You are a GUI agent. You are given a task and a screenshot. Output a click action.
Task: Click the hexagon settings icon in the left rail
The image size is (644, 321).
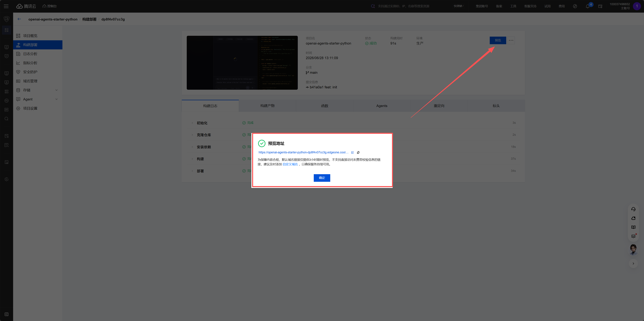[x=7, y=179]
